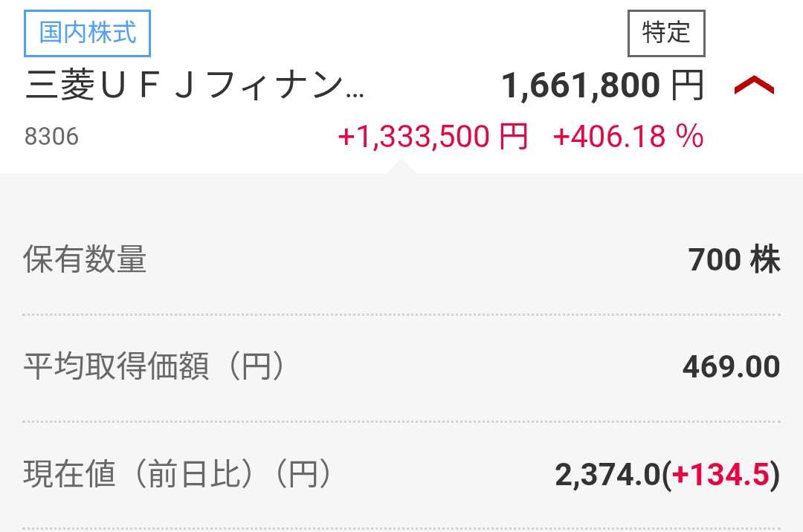Select the 現在値（前日比）（円） row label
The height and width of the screenshot is (532, 803).
point(176,475)
